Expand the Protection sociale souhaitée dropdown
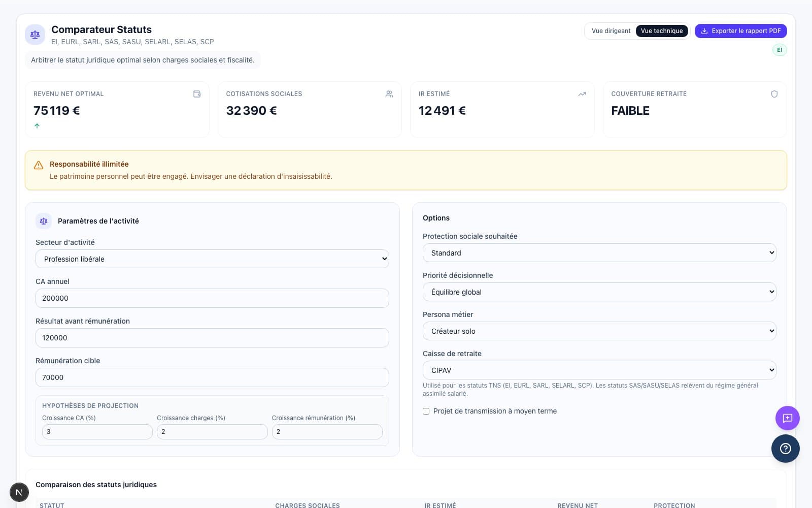The image size is (812, 508). (x=599, y=253)
